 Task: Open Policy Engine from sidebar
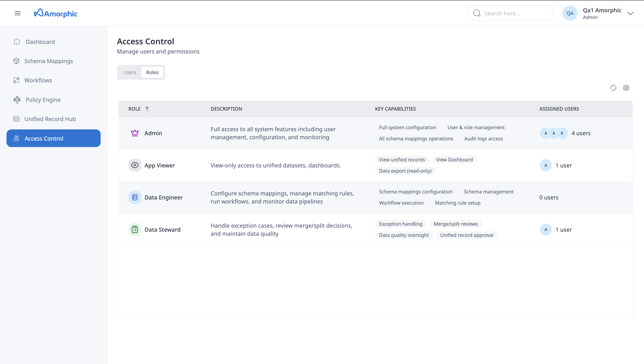[43, 100]
